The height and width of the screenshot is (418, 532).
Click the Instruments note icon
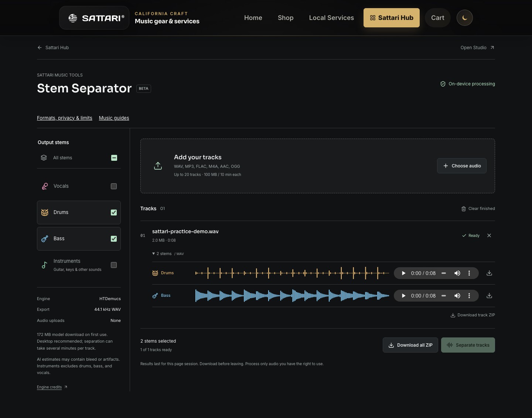[44, 265]
